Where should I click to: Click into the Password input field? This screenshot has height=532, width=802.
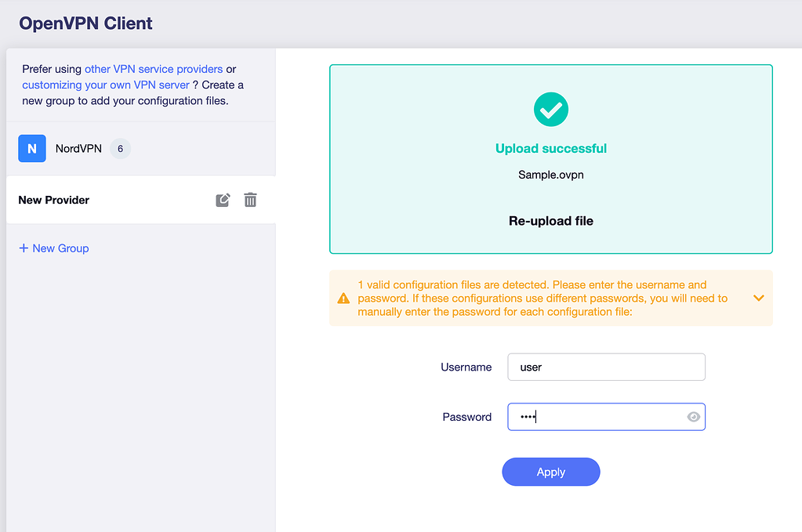(x=596, y=417)
